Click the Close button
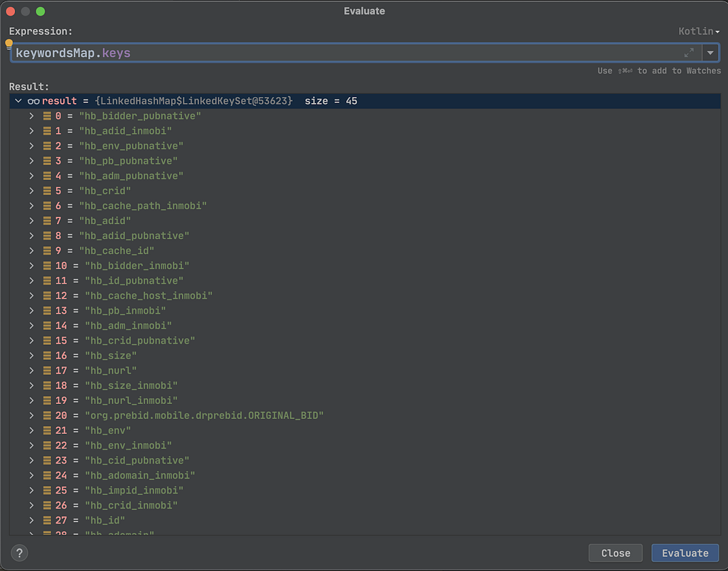This screenshot has height=571, width=728. click(616, 553)
